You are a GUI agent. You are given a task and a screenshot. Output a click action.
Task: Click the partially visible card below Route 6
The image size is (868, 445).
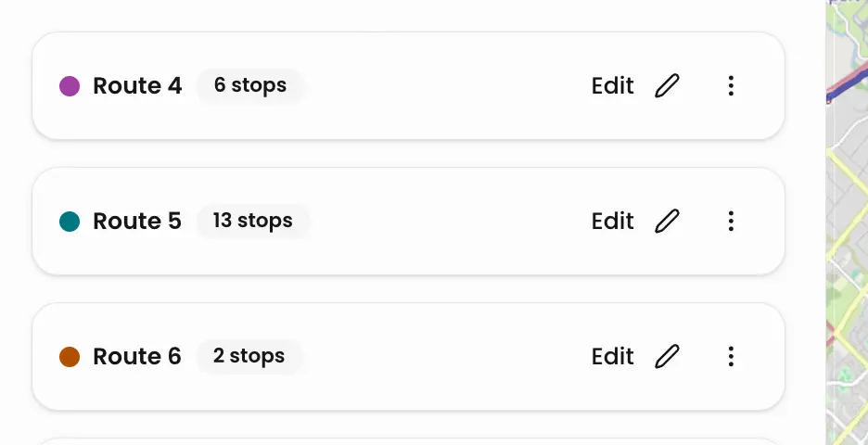408,440
